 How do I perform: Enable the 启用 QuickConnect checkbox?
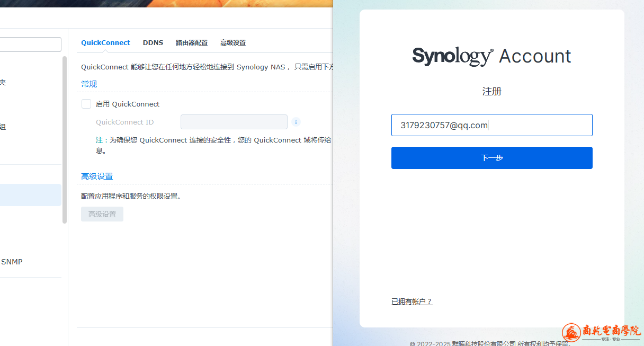[86, 104]
